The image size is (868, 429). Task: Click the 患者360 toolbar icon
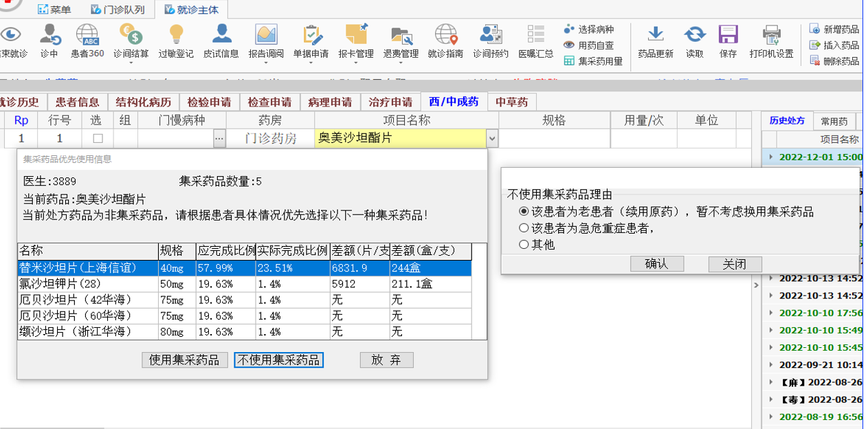point(87,35)
